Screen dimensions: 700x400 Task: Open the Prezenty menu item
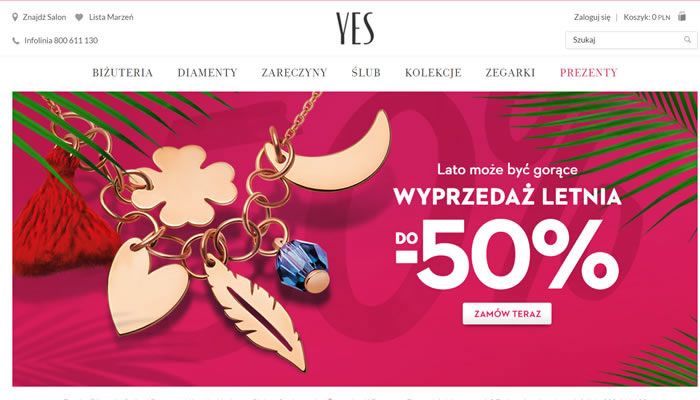589,72
